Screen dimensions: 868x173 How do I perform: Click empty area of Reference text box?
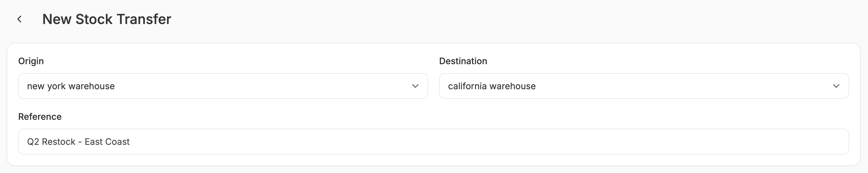(480, 141)
